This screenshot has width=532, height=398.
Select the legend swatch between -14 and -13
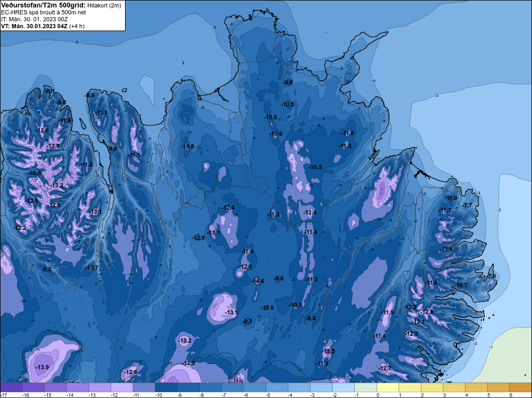tap(78, 387)
